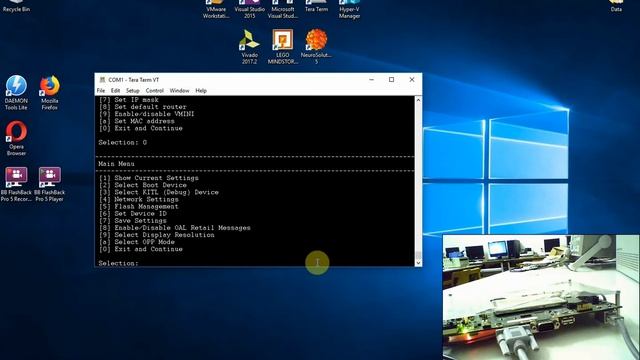Click '[9] Select Display Resolution' line

(x=157, y=235)
